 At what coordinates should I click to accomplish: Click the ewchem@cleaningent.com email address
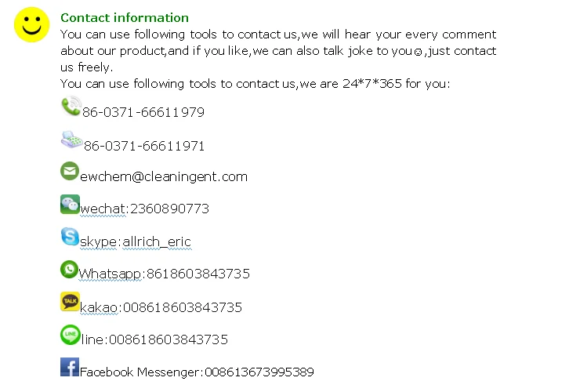(x=164, y=177)
